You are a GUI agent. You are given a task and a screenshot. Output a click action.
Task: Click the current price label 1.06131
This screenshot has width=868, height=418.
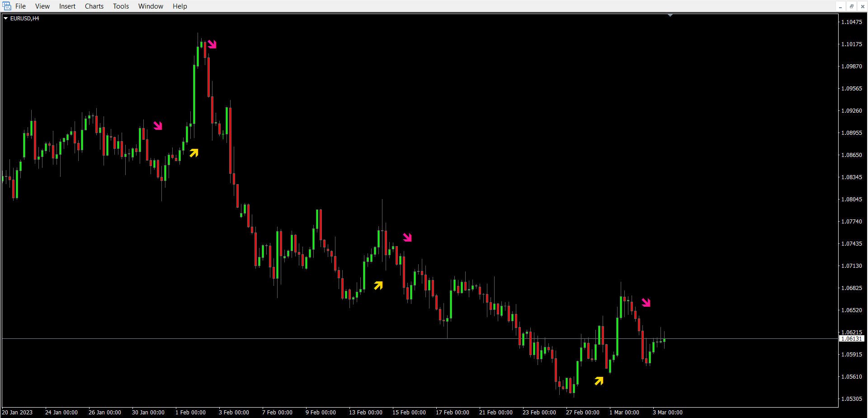click(851, 338)
